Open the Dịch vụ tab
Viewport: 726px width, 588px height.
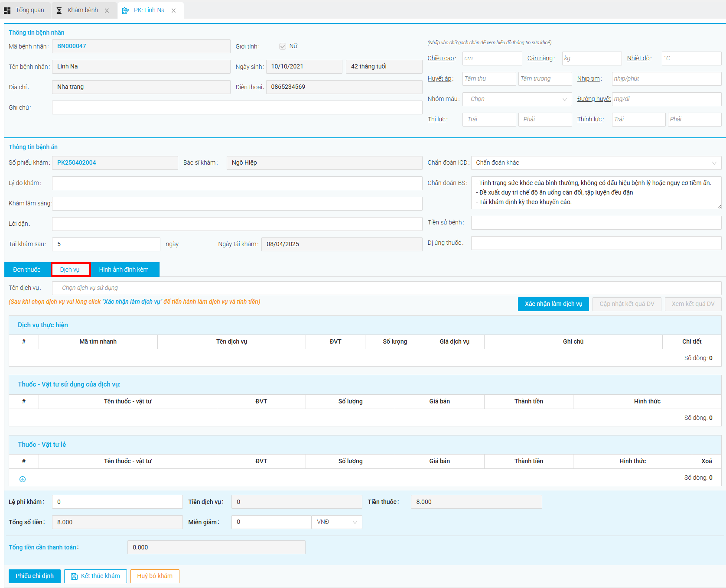click(70, 270)
